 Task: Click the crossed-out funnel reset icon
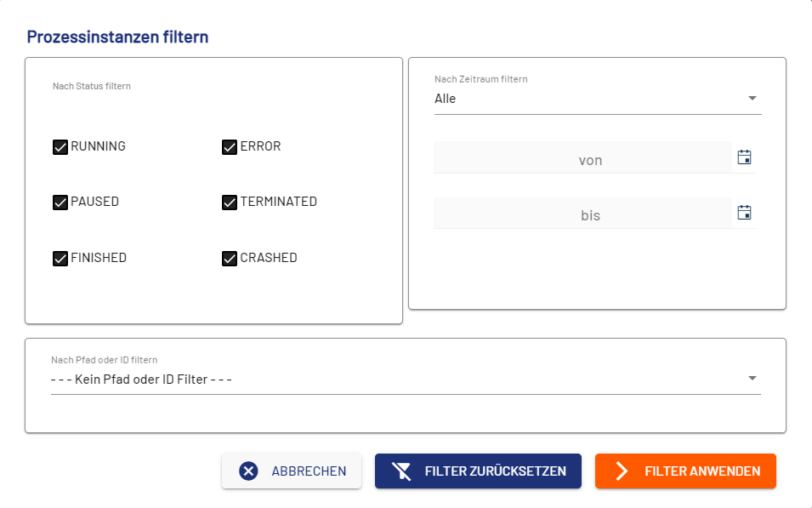click(401, 471)
